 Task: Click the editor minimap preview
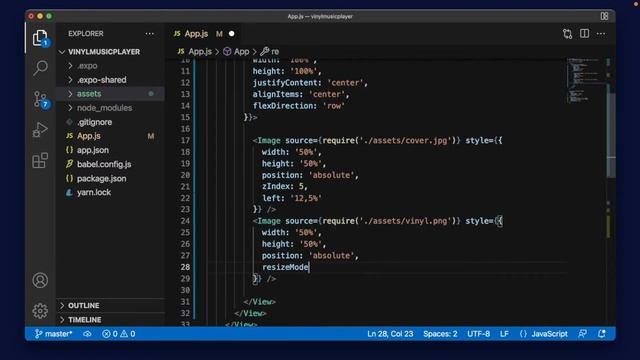[584, 81]
